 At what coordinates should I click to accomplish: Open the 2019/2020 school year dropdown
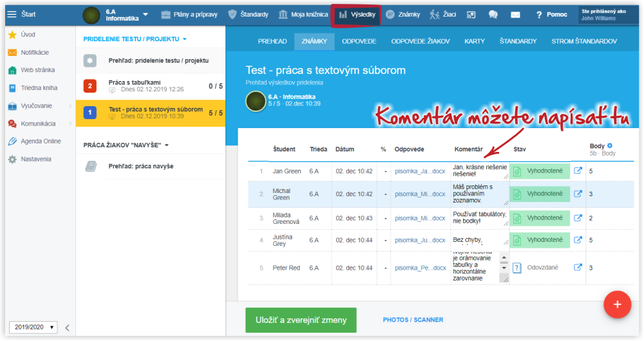[33, 327]
